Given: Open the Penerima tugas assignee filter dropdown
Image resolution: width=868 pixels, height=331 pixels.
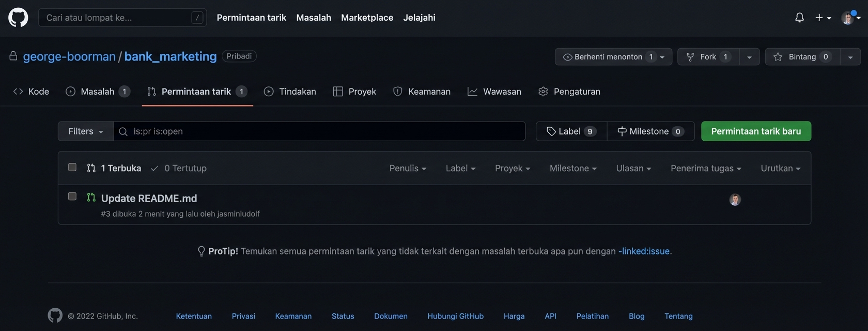Looking at the screenshot, I should pyautogui.click(x=706, y=168).
